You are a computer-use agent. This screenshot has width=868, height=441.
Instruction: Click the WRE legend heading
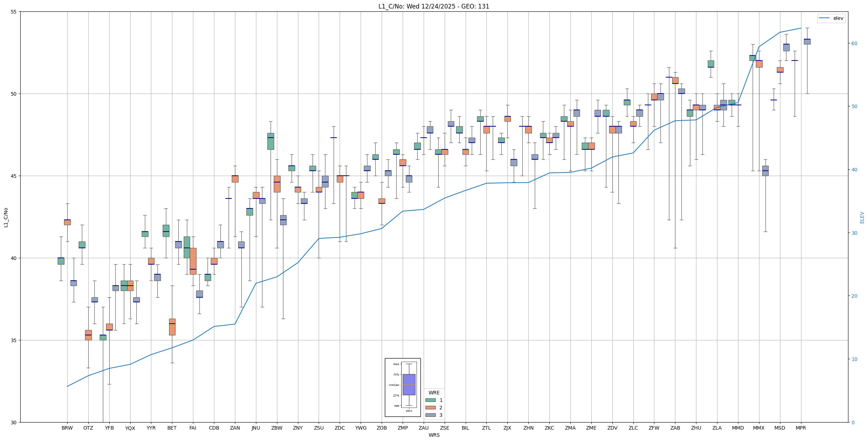click(434, 393)
